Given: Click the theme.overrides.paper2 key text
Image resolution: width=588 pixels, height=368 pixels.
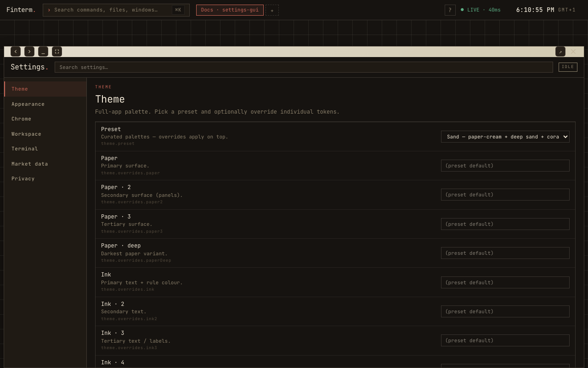Looking at the screenshot, I should point(132,202).
